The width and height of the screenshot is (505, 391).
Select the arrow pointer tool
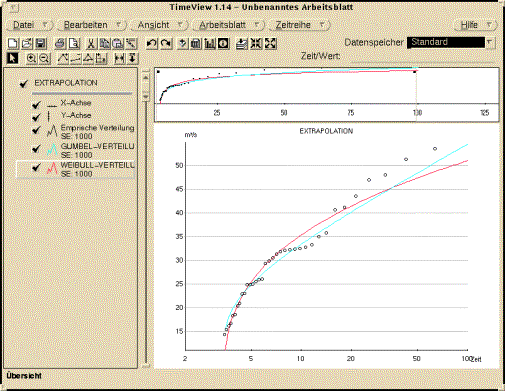point(13,59)
